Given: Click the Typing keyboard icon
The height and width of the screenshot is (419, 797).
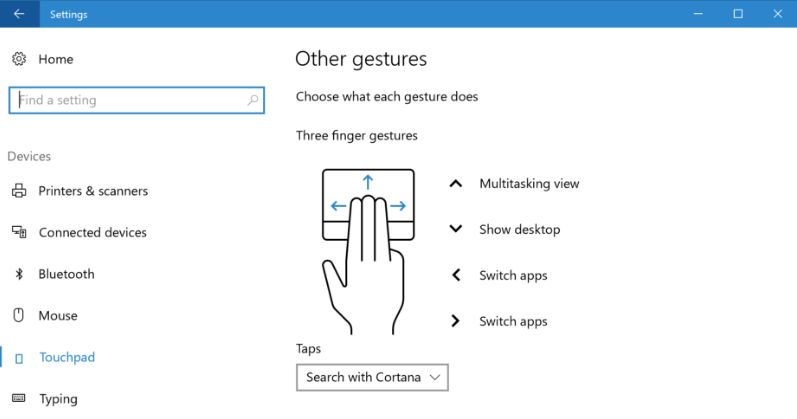Looking at the screenshot, I should pos(18,398).
